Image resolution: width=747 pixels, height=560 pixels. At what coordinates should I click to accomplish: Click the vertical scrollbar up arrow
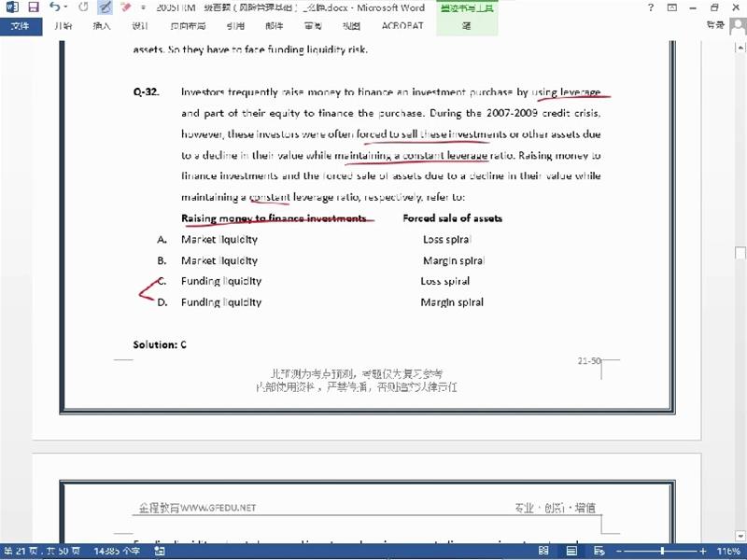point(740,48)
